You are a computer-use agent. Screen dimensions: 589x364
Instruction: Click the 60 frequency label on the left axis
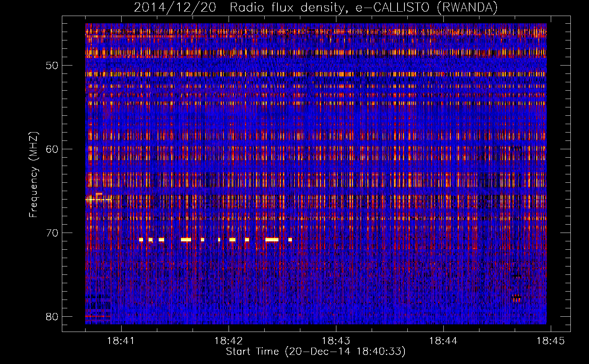pyautogui.click(x=52, y=149)
